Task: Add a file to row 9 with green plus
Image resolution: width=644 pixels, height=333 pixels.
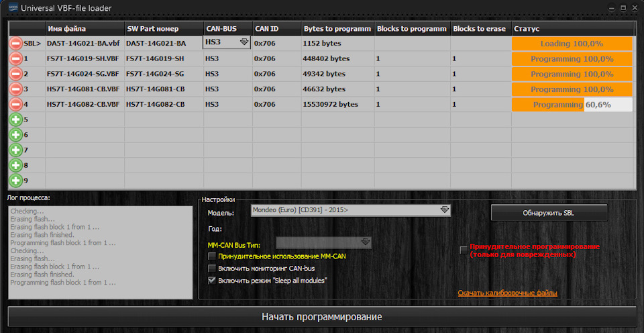Action: [15, 181]
